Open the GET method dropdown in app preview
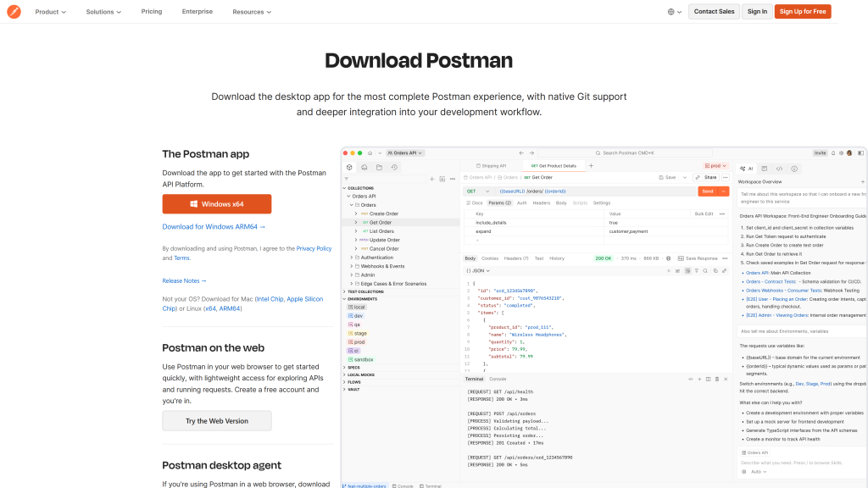The image size is (868, 488). coord(478,191)
